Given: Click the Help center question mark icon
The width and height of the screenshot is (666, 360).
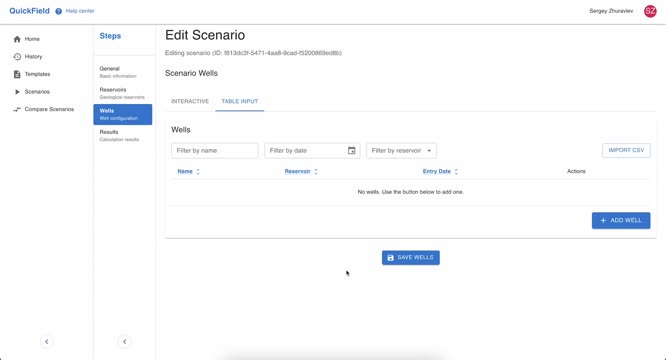Looking at the screenshot, I should 59,11.
